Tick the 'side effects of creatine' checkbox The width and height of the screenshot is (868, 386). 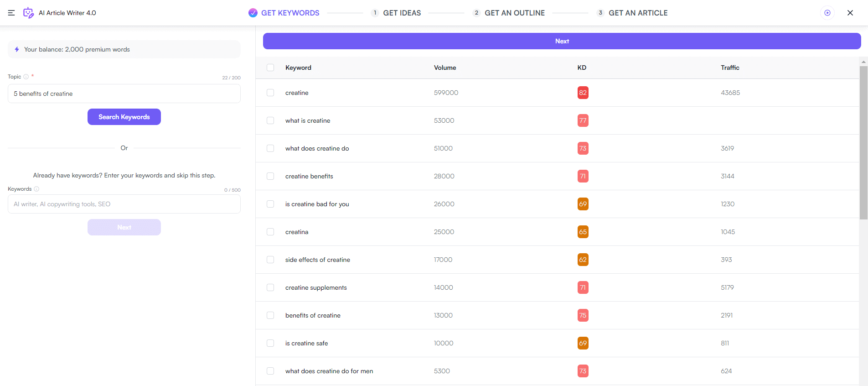(270, 260)
